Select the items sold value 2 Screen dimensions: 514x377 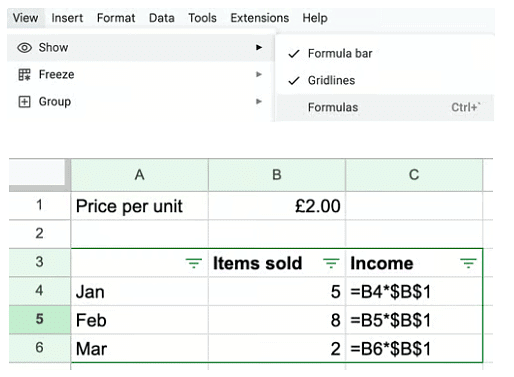coord(277,348)
